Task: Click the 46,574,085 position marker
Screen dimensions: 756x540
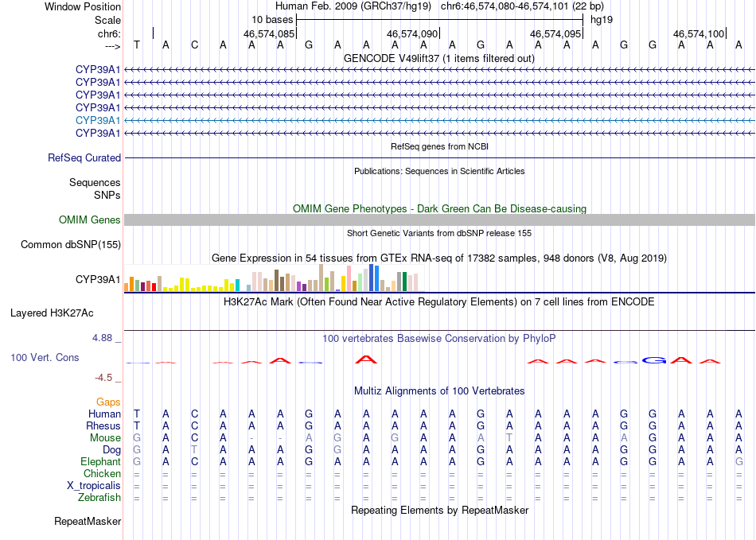Action: tap(269, 33)
